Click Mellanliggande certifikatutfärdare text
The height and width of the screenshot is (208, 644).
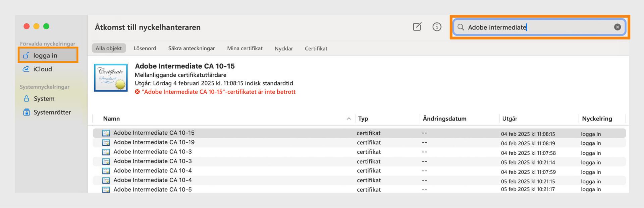tap(180, 75)
